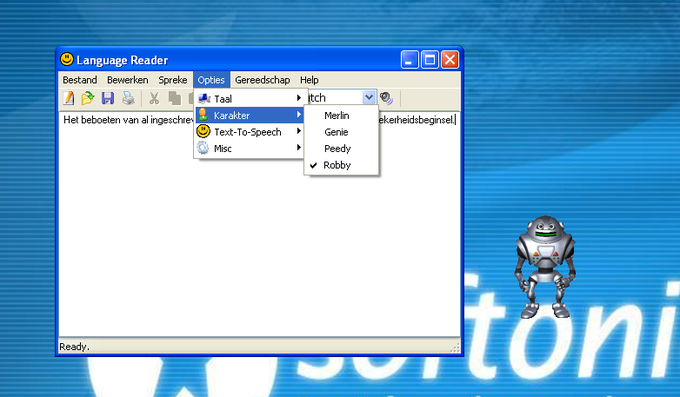Open the Bestand menu
The height and width of the screenshot is (397, 680).
[80, 80]
